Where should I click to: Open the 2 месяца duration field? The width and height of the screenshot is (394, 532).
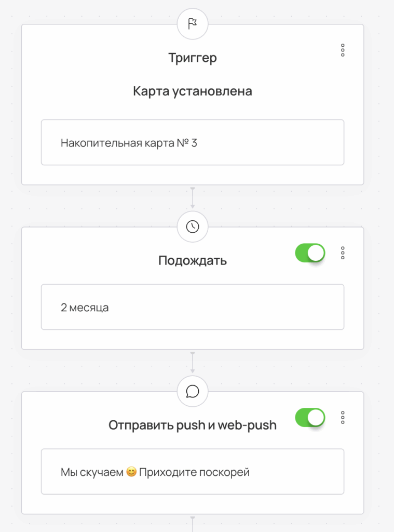[193, 307]
